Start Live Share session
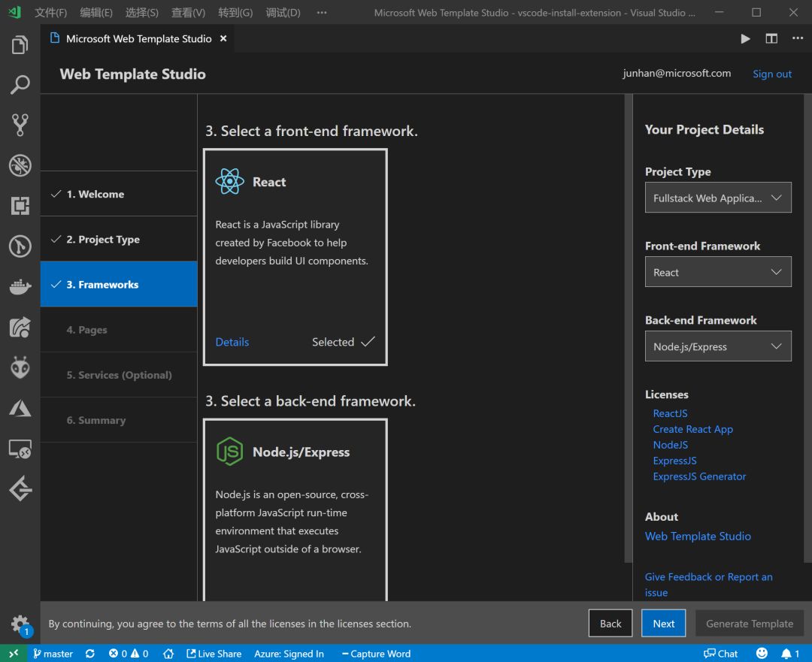This screenshot has height=662, width=812. point(214,653)
